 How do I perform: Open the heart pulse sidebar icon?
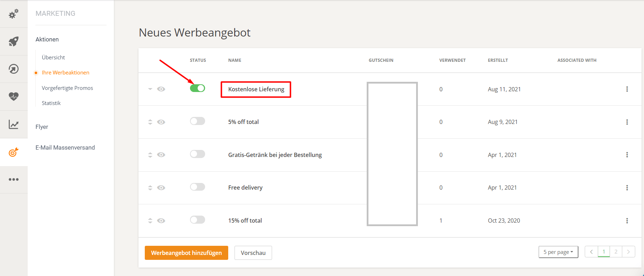(14, 96)
